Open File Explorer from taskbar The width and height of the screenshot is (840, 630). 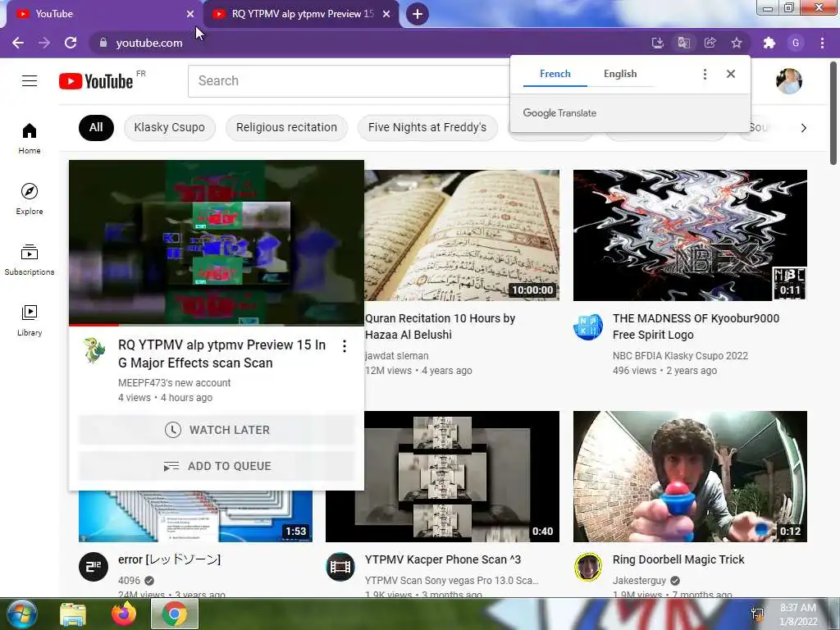pos(73,614)
